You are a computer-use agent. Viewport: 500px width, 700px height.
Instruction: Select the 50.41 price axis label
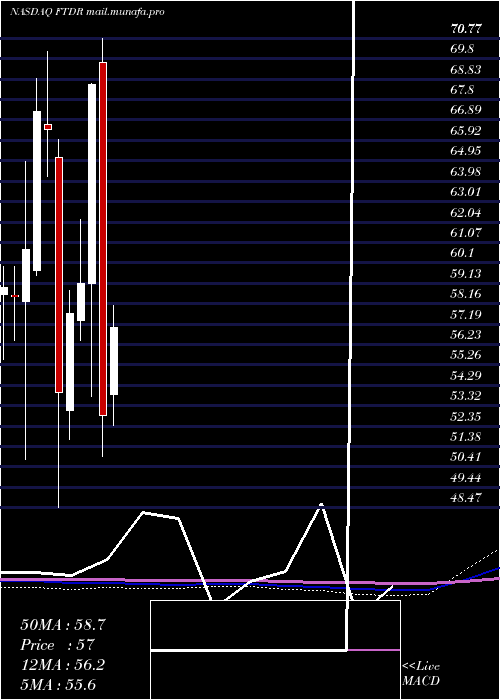(x=466, y=457)
